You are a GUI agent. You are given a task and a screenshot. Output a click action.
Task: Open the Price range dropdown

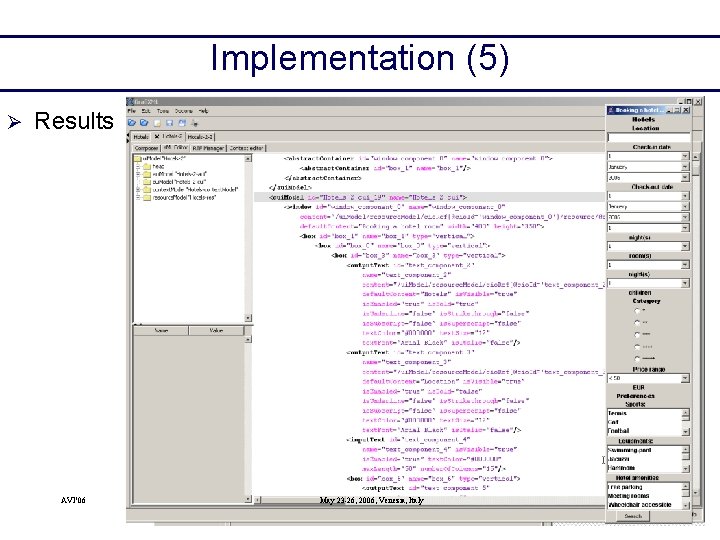(x=685, y=378)
